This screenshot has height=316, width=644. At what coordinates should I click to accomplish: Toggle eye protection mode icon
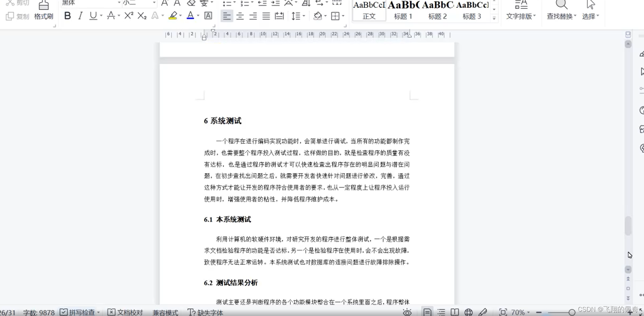click(x=407, y=312)
